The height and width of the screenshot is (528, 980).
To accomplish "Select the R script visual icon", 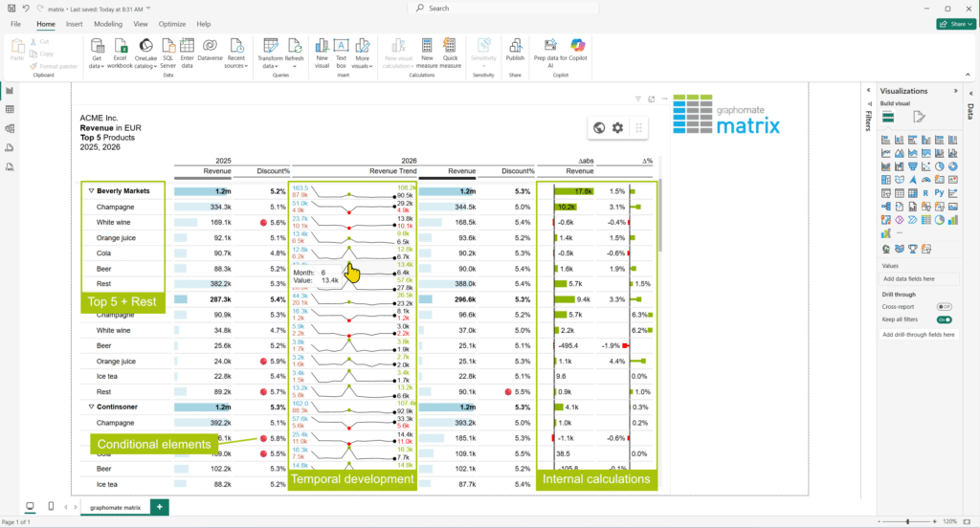I will [x=925, y=193].
